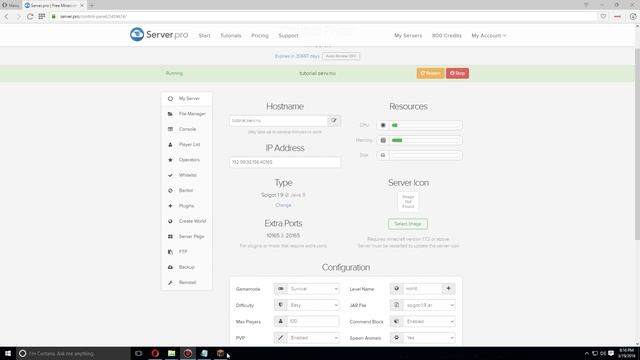The image size is (640, 360).
Task: Click the plus button beside Level Name
Action: pos(449,289)
